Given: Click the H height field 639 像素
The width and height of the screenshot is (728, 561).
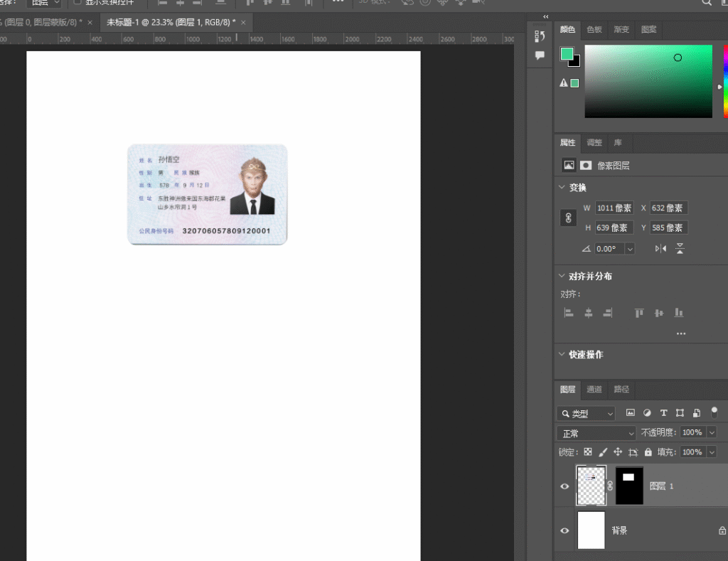Looking at the screenshot, I should pyautogui.click(x=614, y=228).
